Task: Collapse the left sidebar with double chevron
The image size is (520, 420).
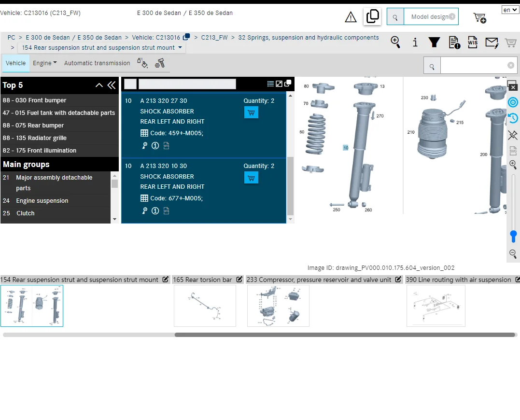Action: pos(112,85)
